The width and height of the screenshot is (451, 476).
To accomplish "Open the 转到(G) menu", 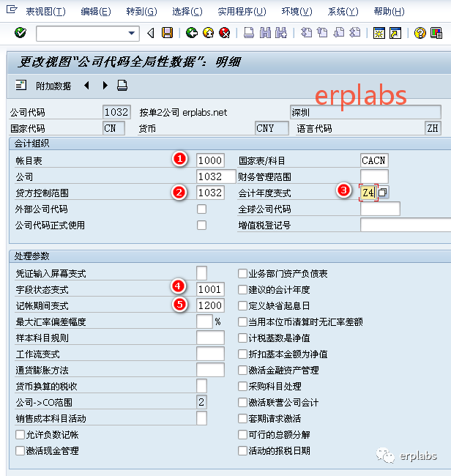I will (x=142, y=12).
